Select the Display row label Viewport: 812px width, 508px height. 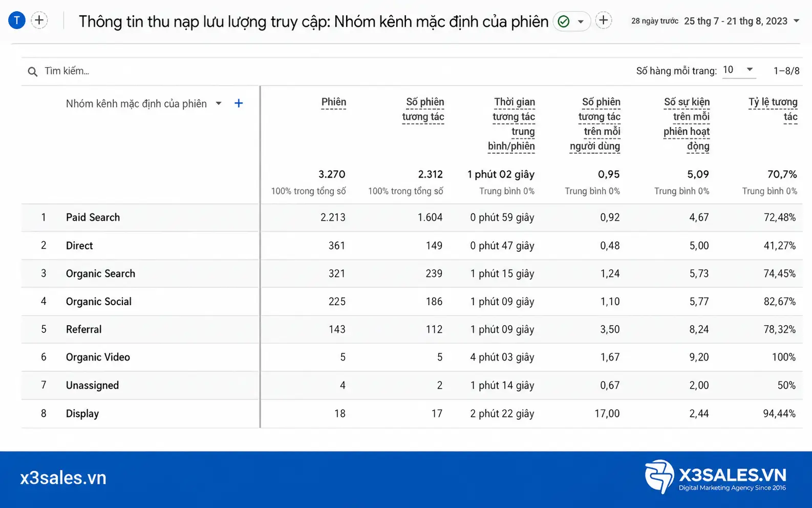(x=82, y=413)
